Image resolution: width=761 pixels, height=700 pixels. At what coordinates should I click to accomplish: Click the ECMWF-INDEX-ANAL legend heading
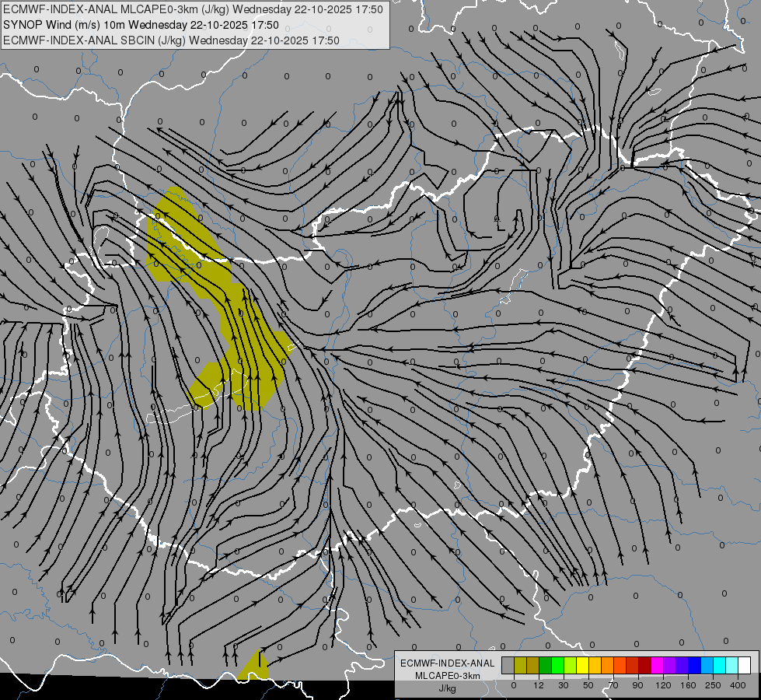[448, 663]
